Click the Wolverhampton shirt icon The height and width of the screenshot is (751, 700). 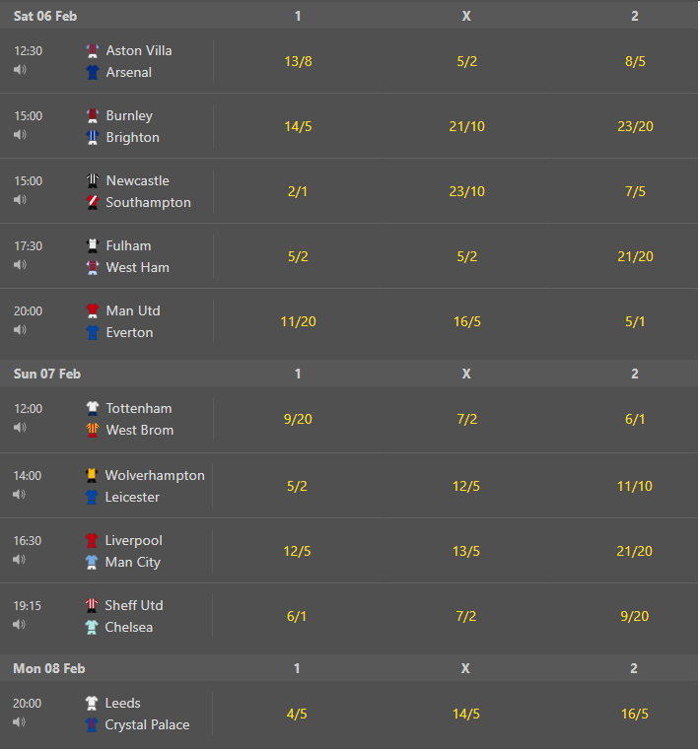(92, 475)
